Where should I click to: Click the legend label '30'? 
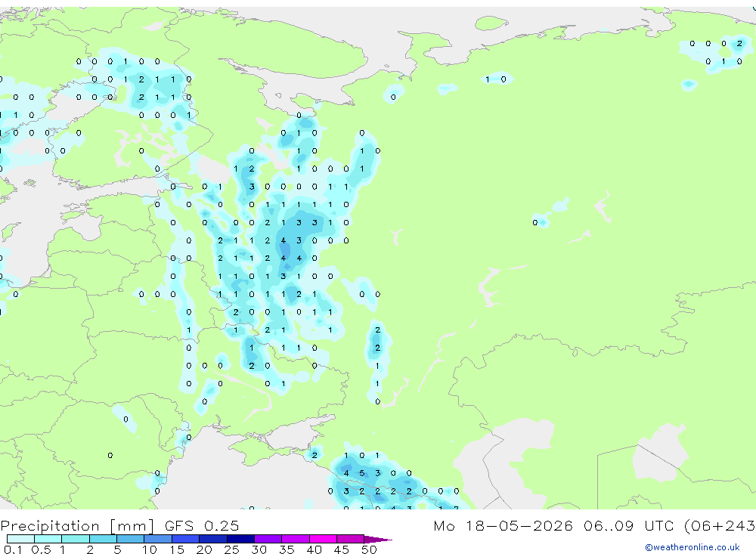click(x=259, y=549)
